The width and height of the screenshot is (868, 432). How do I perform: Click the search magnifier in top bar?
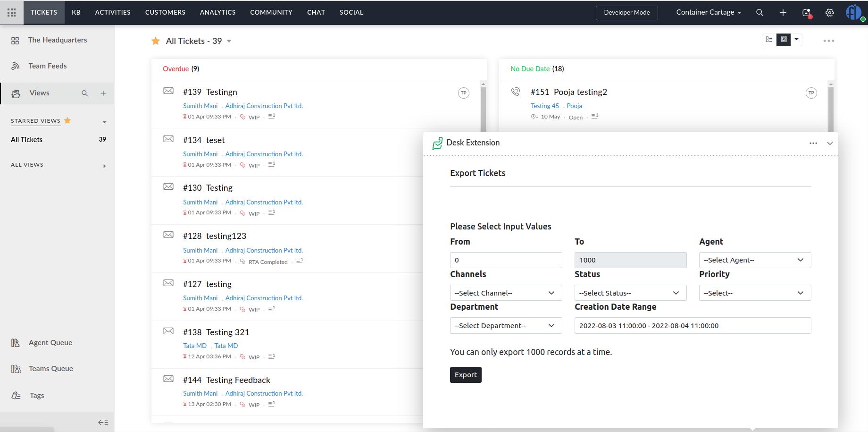[759, 13]
